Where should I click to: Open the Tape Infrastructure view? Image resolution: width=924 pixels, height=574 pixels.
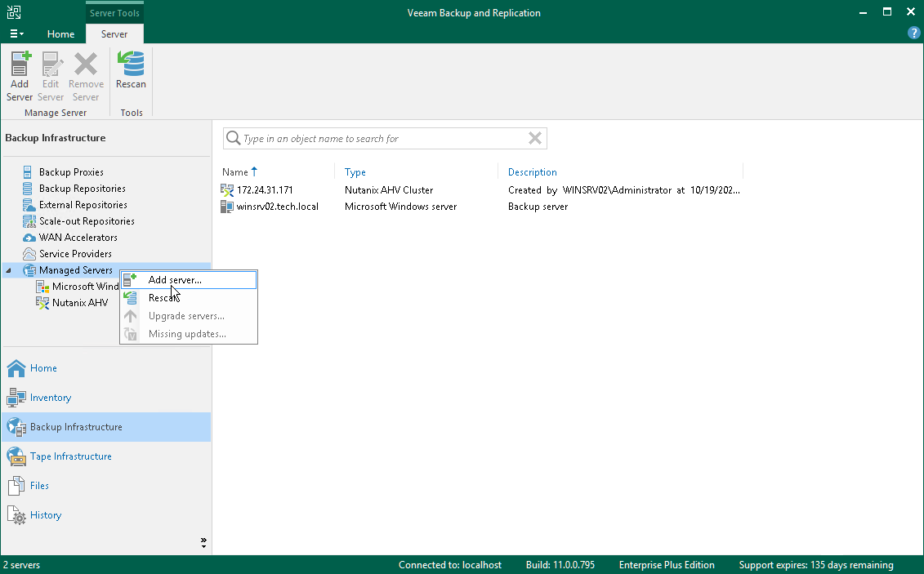[106, 456]
